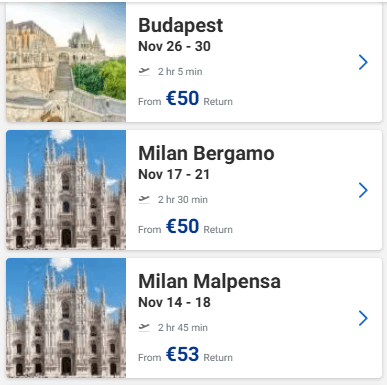The width and height of the screenshot is (387, 385).
Task: Click the plane icon beside 2 hr 45 min
Action: tap(144, 327)
